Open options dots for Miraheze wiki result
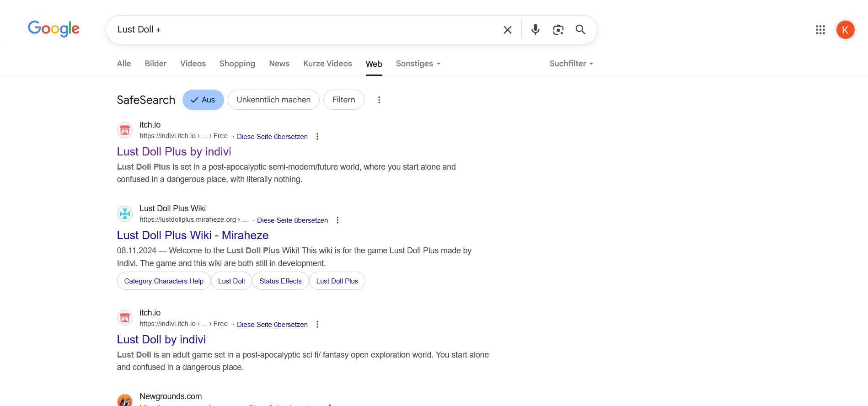868x406 pixels. click(338, 220)
